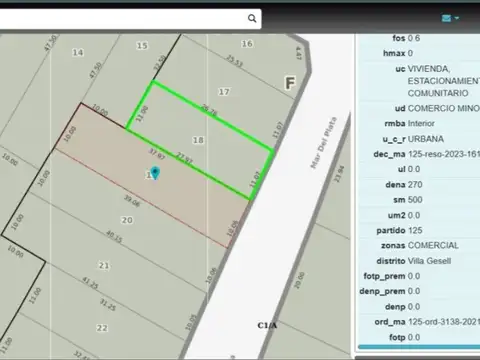Screen dimensions: 480x360
Task: Click the u_c_r URBANA value
Action: 426,139
